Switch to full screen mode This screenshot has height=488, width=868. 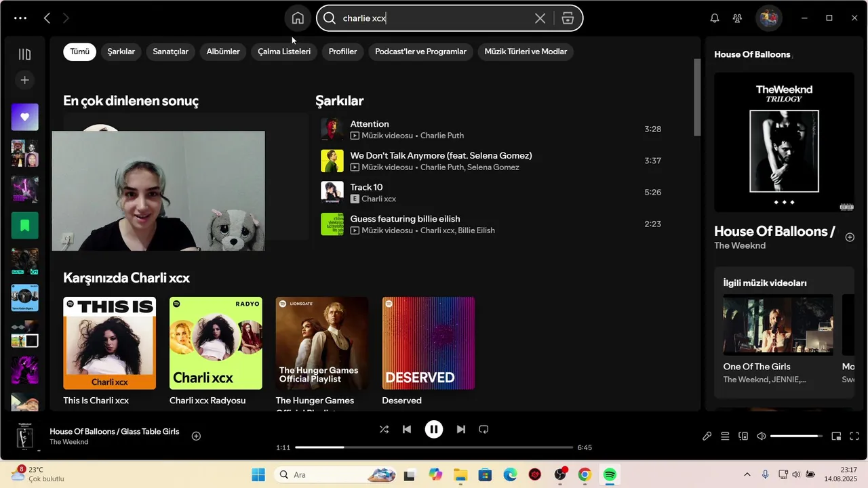[x=854, y=436]
